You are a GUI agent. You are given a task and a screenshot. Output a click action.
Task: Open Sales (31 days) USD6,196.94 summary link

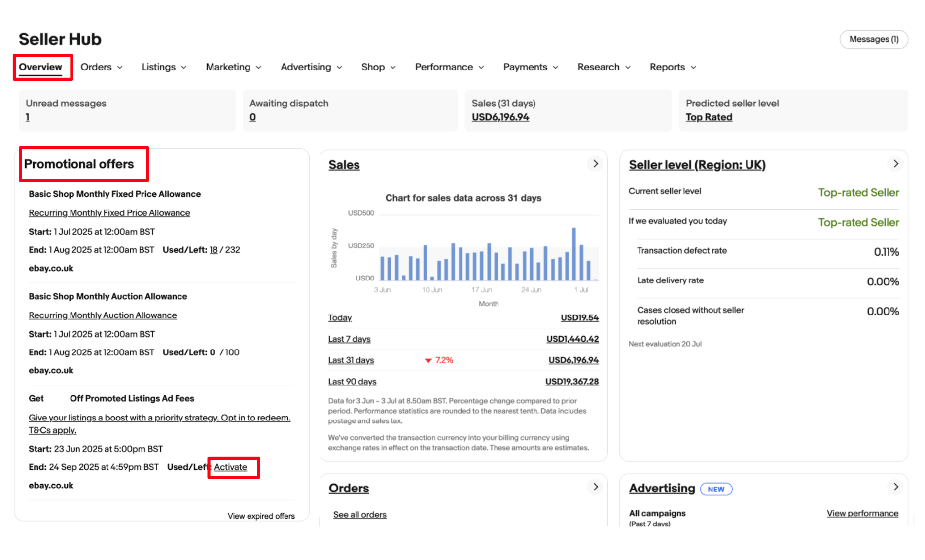(500, 117)
